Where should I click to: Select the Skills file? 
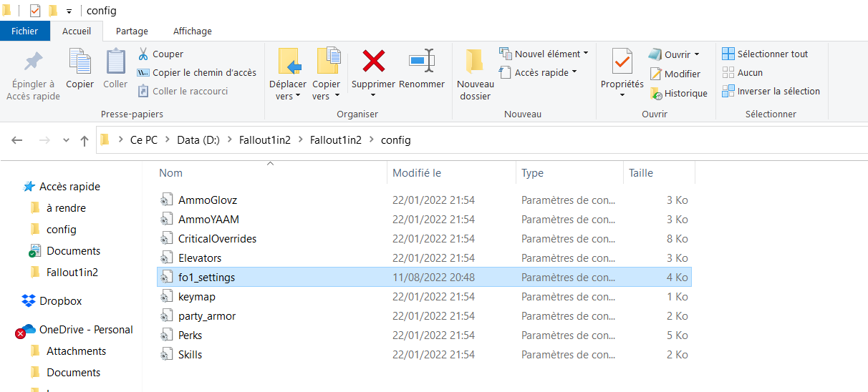tap(424, 355)
